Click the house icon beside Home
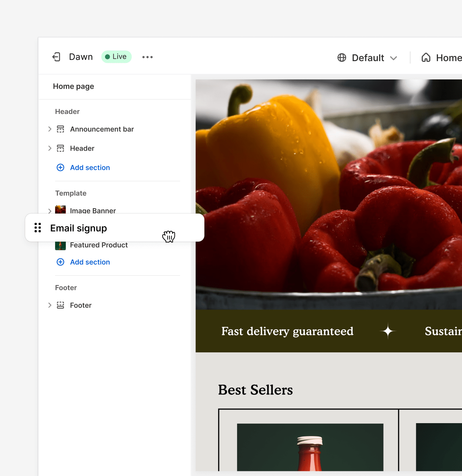 (x=426, y=58)
